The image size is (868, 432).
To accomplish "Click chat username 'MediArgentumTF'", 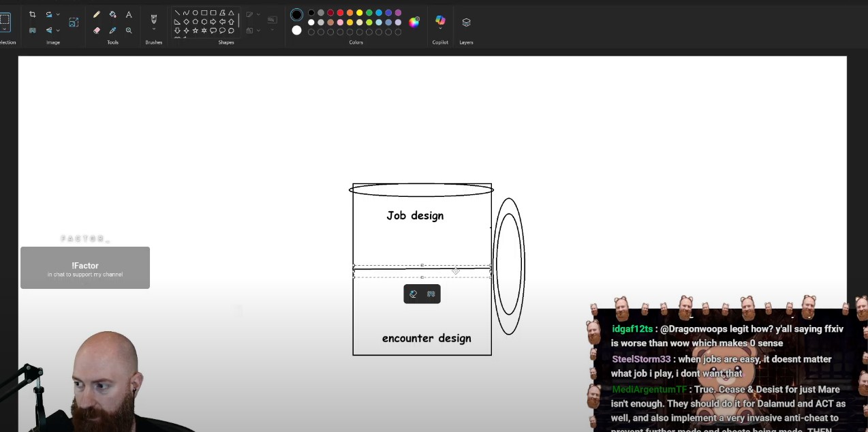I will 649,389.
